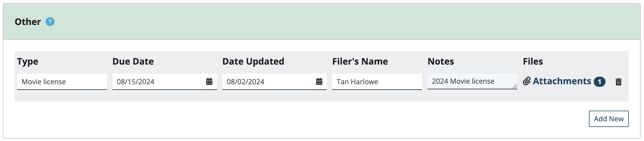The image size is (644, 141).
Task: Click the Notes field resize handle
Action: [514, 87]
